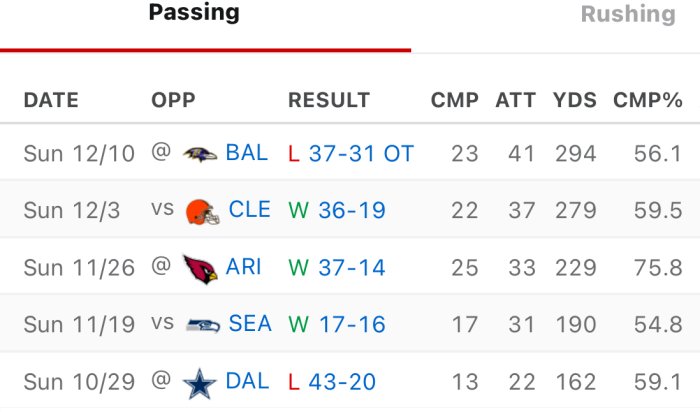Open the ARI team link

pos(244,267)
